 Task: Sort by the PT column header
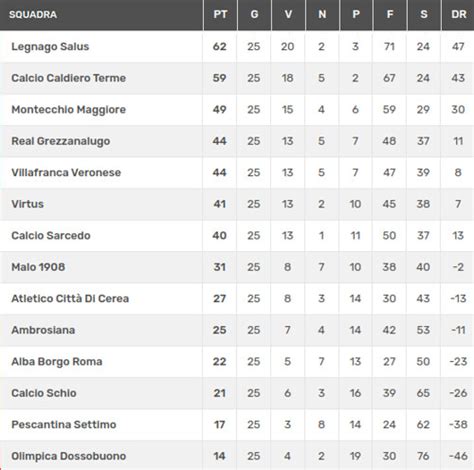[x=220, y=14]
